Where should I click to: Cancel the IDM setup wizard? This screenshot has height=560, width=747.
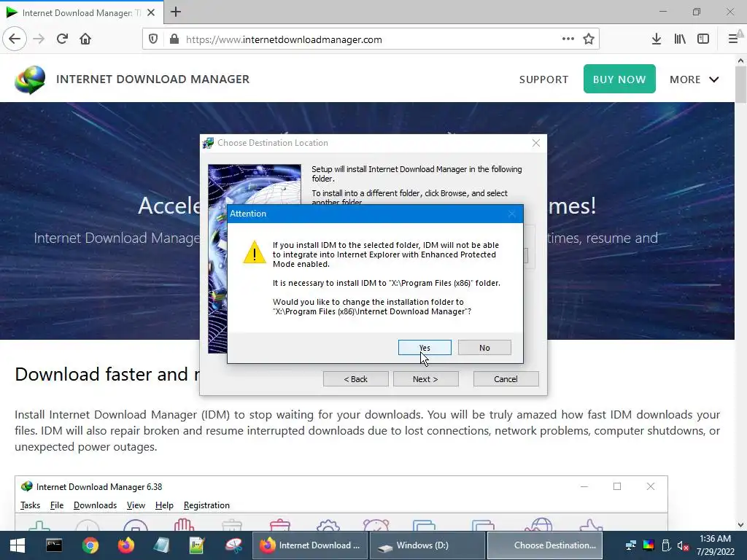tap(506, 379)
